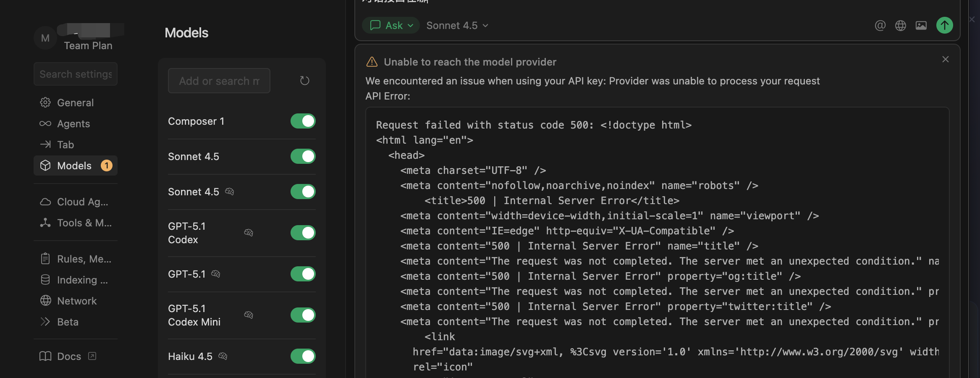
Task: Open the Ask mode dropdown
Action: [391, 25]
